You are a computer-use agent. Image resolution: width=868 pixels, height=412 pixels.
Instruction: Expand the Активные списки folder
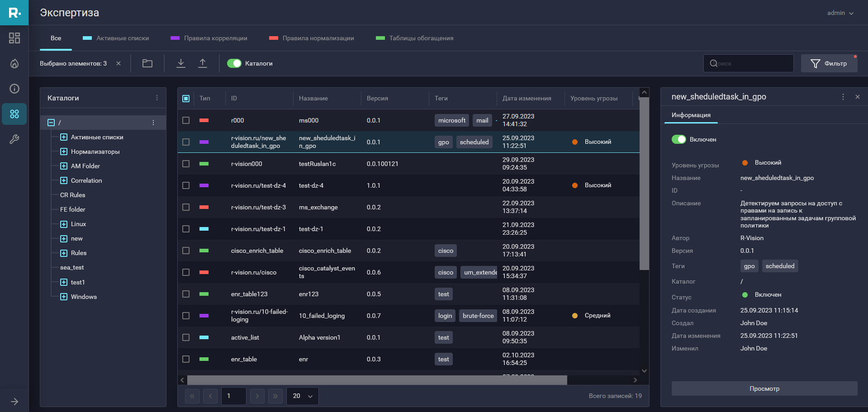pyautogui.click(x=64, y=137)
